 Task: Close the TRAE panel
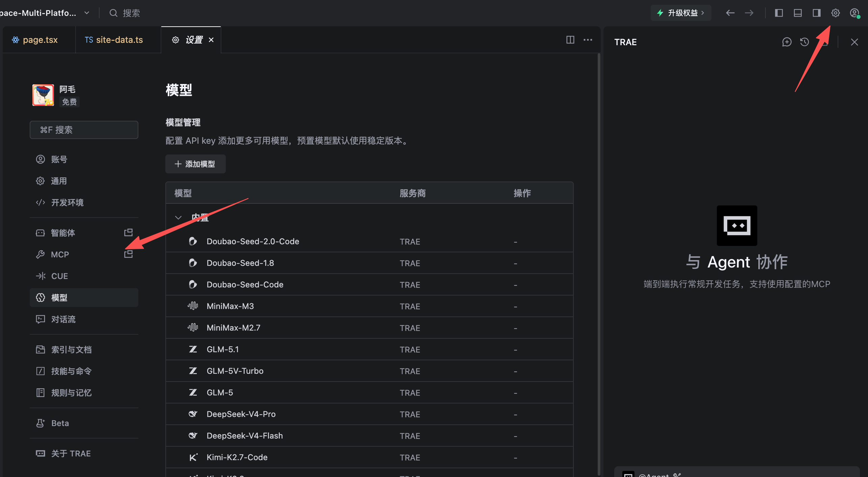pyautogui.click(x=854, y=42)
